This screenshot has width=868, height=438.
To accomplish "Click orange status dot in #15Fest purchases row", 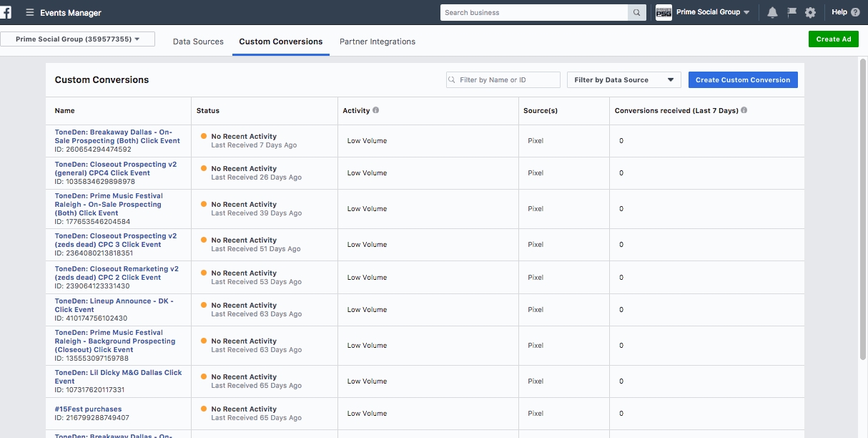I will 204,409.
